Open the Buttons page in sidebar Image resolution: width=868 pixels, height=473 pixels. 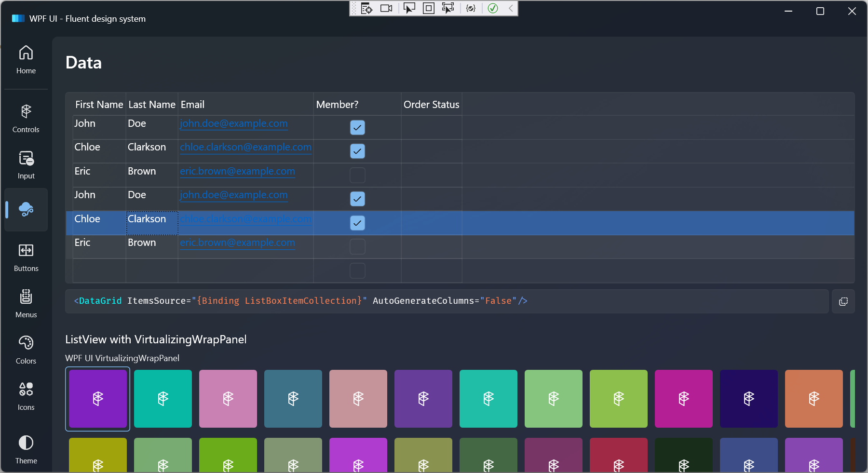click(x=26, y=257)
